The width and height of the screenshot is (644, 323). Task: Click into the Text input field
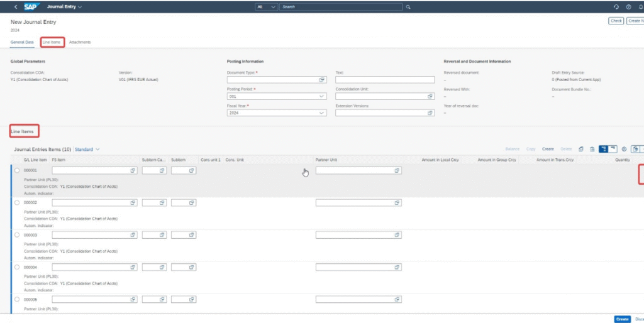coord(385,80)
